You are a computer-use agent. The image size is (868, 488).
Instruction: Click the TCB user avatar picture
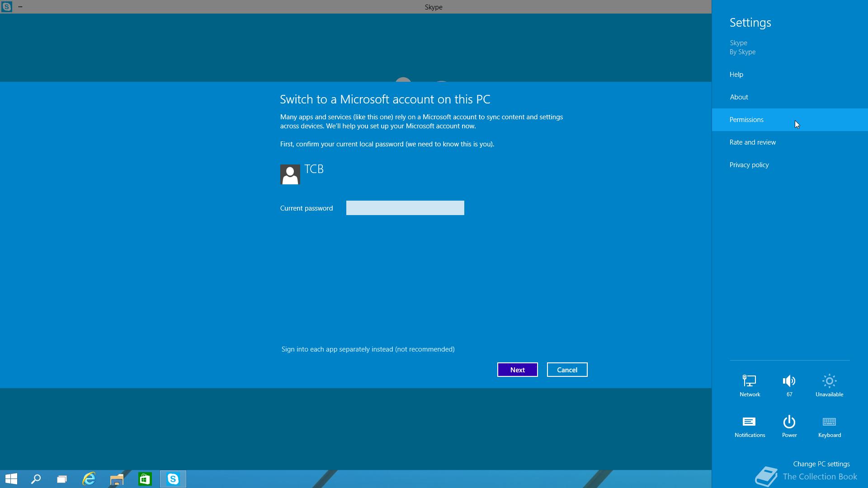(290, 174)
